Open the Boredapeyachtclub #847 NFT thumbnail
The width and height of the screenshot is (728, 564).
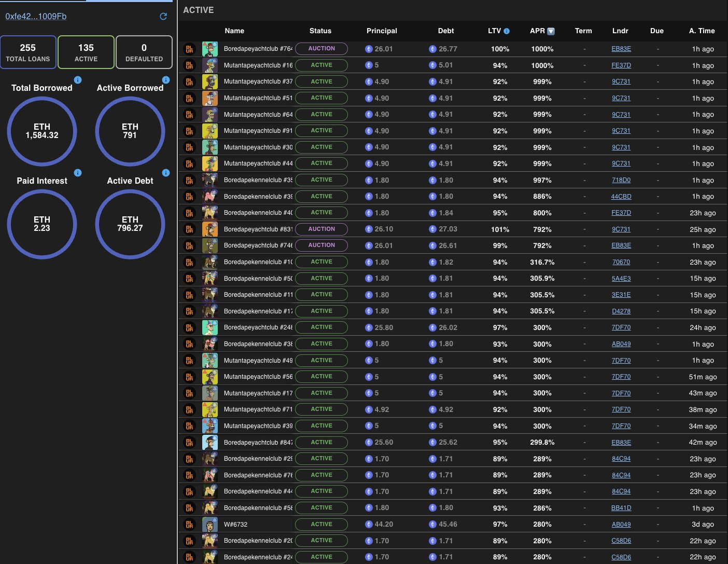210,443
